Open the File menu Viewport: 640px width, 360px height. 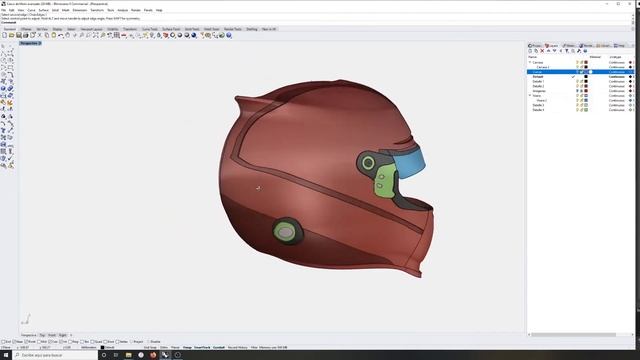point(4,10)
